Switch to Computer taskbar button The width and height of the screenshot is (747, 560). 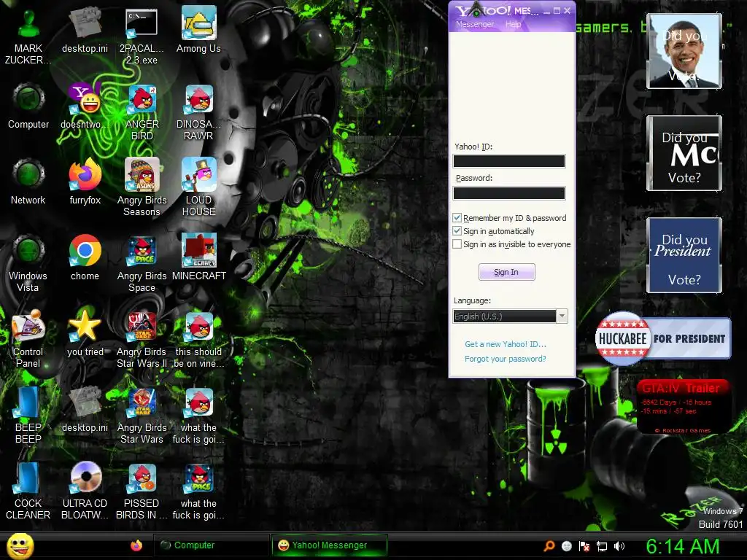click(x=212, y=545)
